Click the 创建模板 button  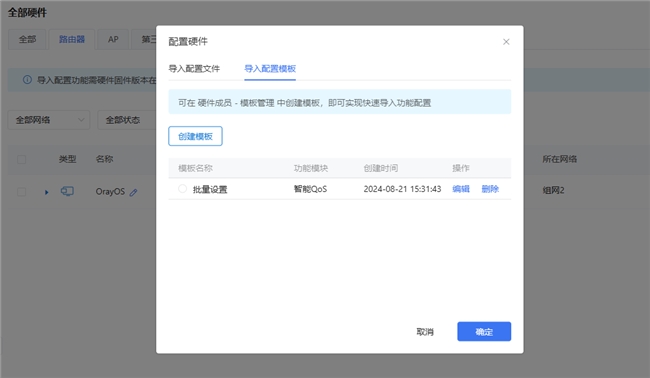tap(195, 136)
